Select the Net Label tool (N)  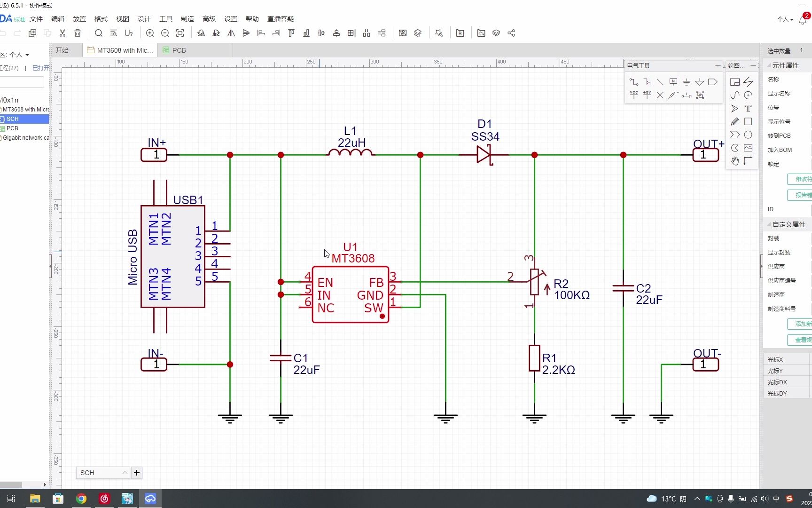click(x=673, y=82)
